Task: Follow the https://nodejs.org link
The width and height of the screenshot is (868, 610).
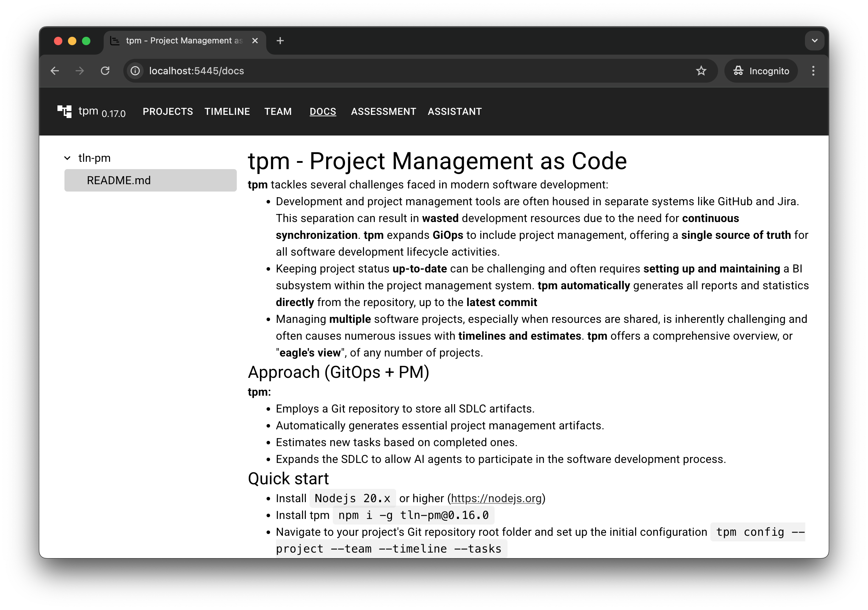Action: pyautogui.click(x=496, y=499)
